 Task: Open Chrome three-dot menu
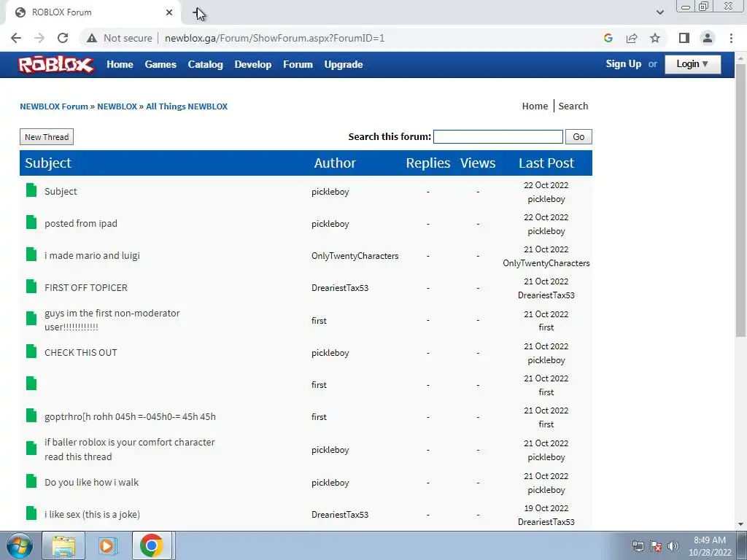[731, 38]
